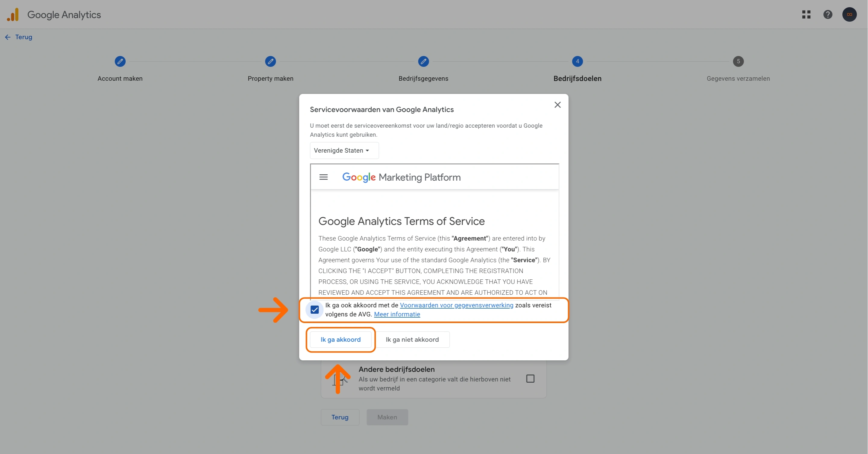Select step 5 Gegevens verzamelen circle
Viewport: 868px width, 454px height.
(x=738, y=61)
